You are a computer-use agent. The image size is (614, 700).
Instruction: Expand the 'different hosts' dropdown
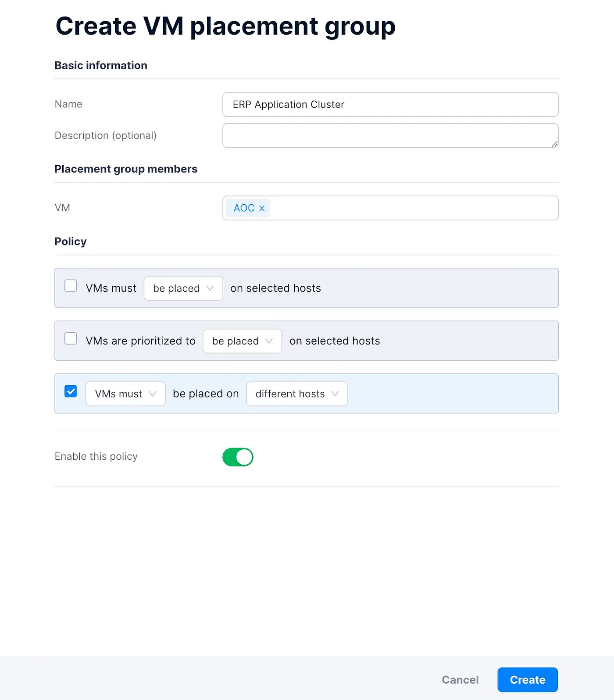click(297, 394)
